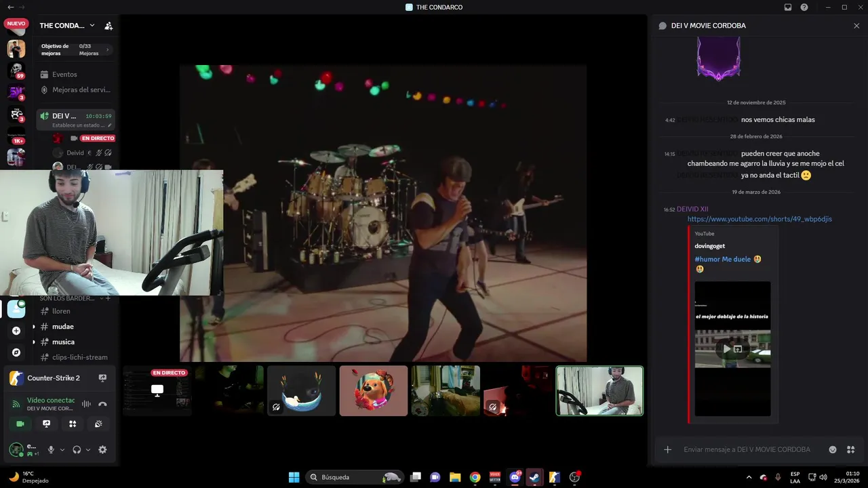Image resolution: width=868 pixels, height=488 pixels.
Task: Edit 'Establece un estado' pencil icon
Action: (x=109, y=125)
